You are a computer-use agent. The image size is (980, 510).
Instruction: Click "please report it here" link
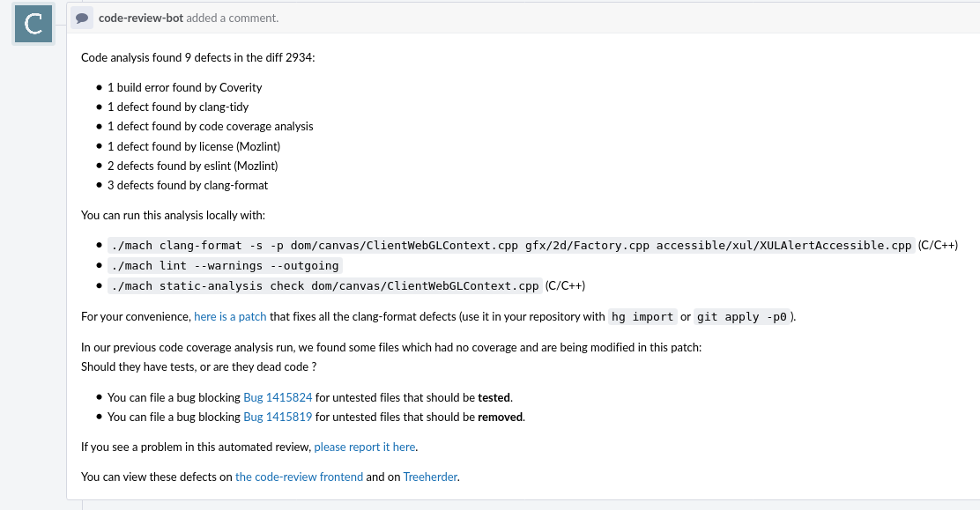coord(364,447)
